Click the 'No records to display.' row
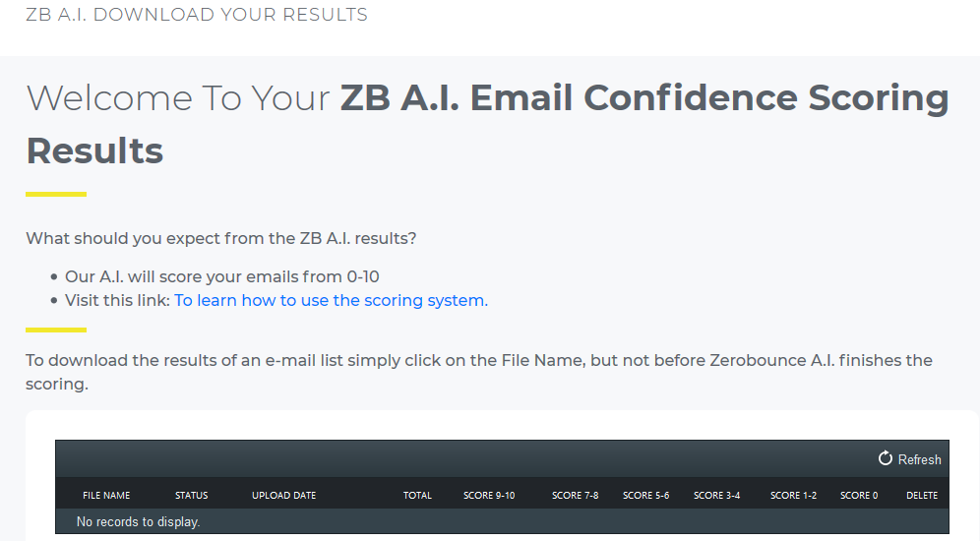 click(139, 521)
